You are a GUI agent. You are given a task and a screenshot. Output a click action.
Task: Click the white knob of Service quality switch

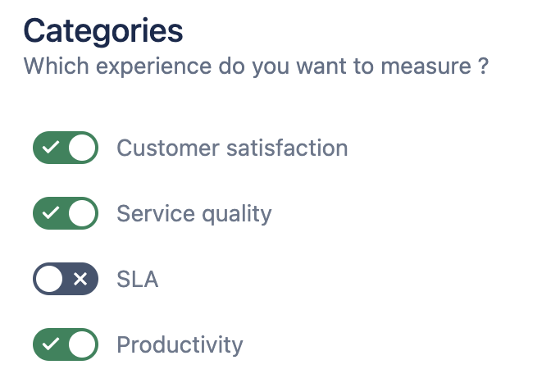point(82,213)
